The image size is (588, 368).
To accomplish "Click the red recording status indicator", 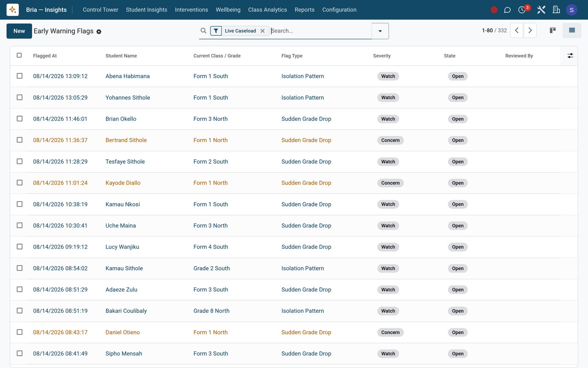I will point(494,10).
